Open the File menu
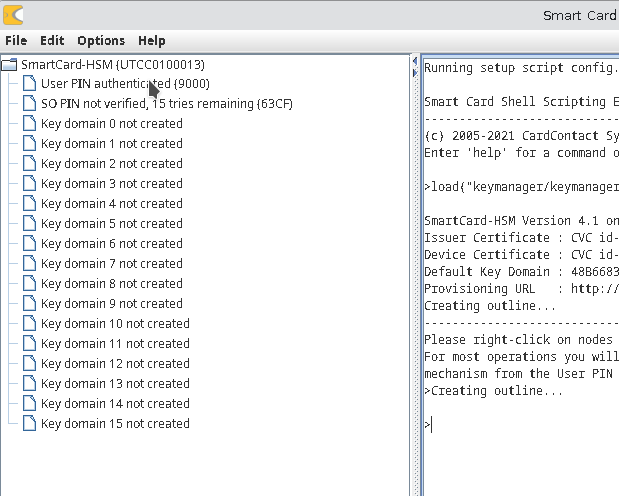The width and height of the screenshot is (619, 496). tap(16, 41)
